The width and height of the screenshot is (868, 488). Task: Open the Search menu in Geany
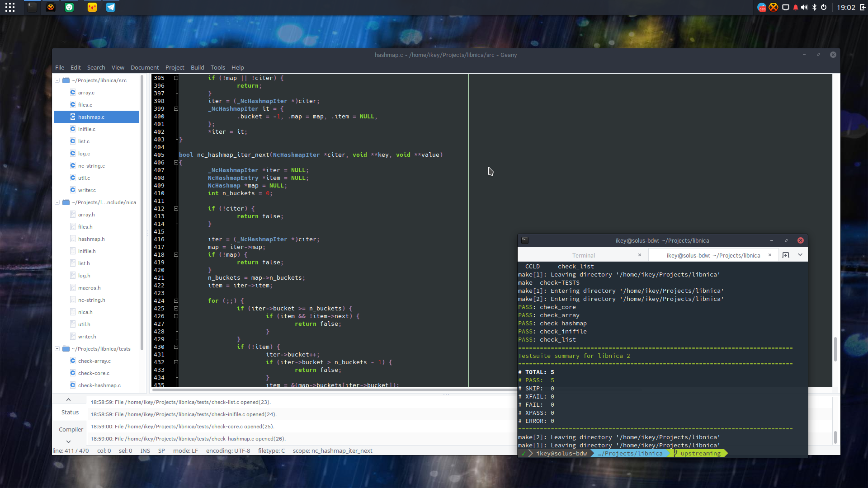pos(96,67)
